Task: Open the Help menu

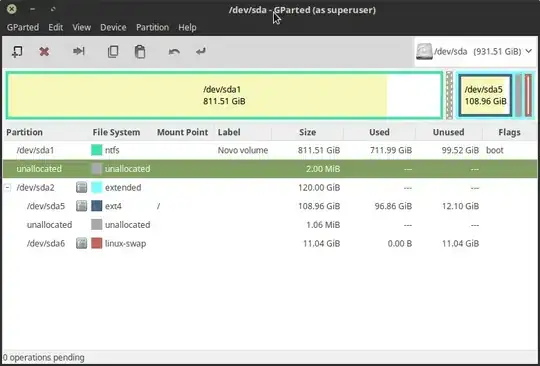Action: pyautogui.click(x=187, y=27)
